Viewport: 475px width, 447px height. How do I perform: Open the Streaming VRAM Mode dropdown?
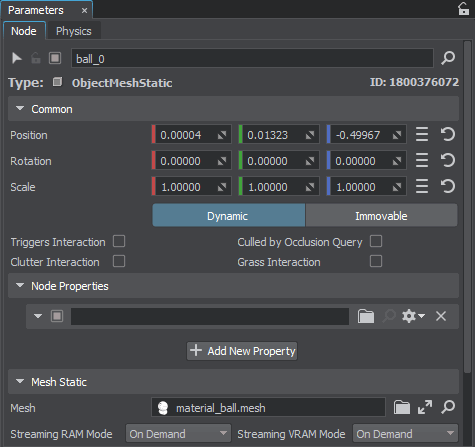coord(405,434)
